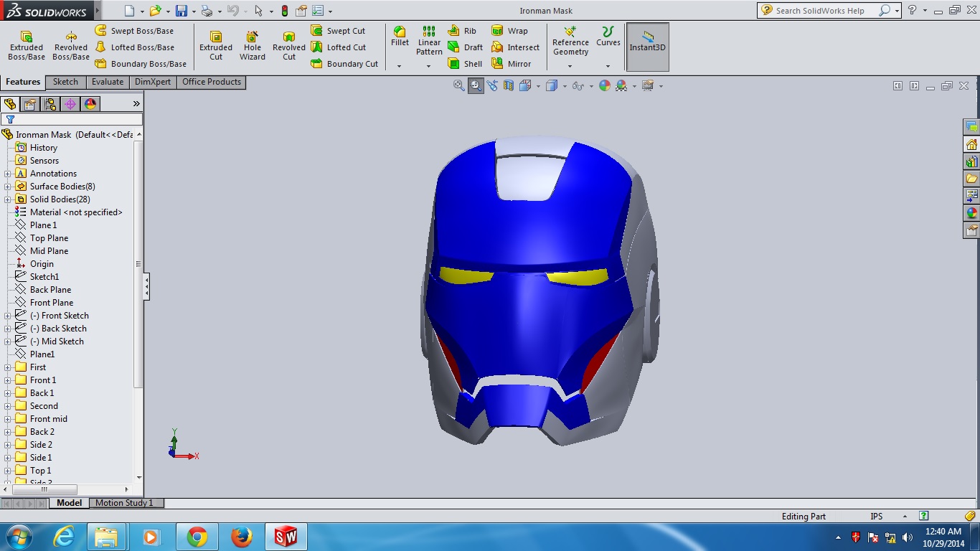The width and height of the screenshot is (980, 551).
Task: Open the Hole Wizard tool
Action: pyautogui.click(x=253, y=46)
